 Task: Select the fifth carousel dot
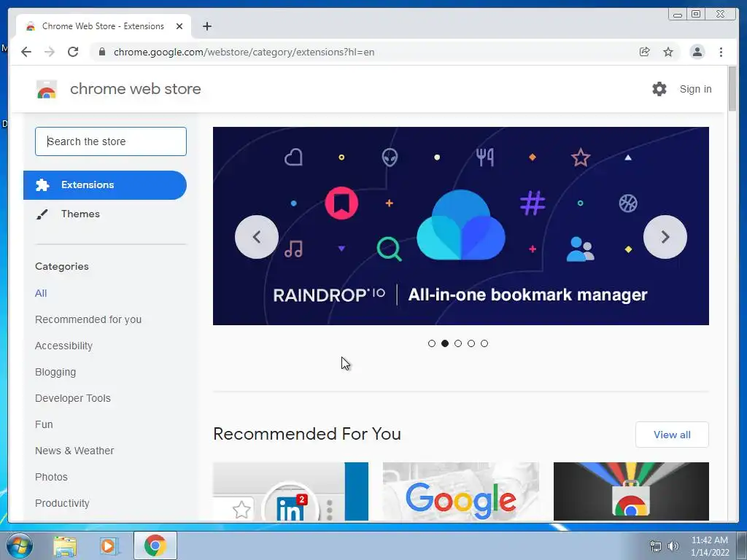[484, 343]
